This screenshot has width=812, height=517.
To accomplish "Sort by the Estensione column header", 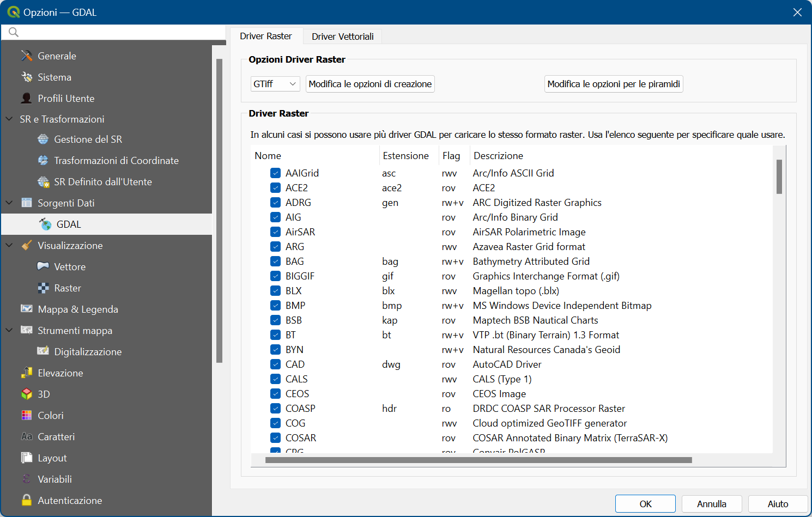I will tap(409, 156).
